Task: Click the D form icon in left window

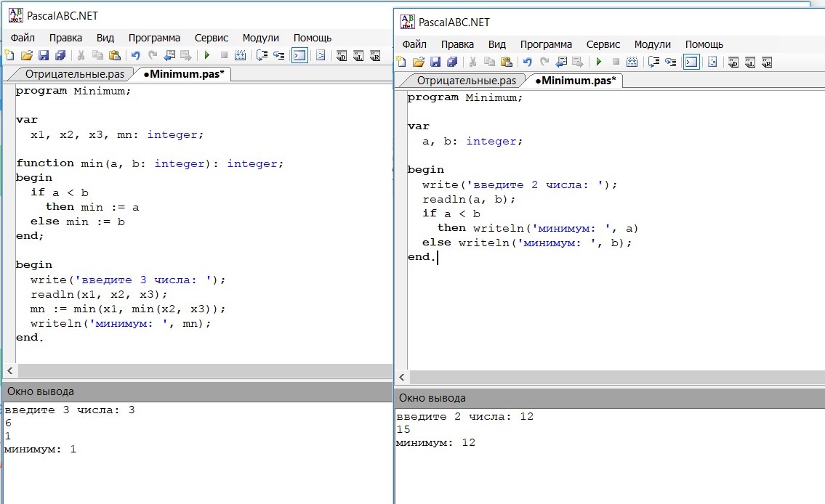Action: [342, 55]
